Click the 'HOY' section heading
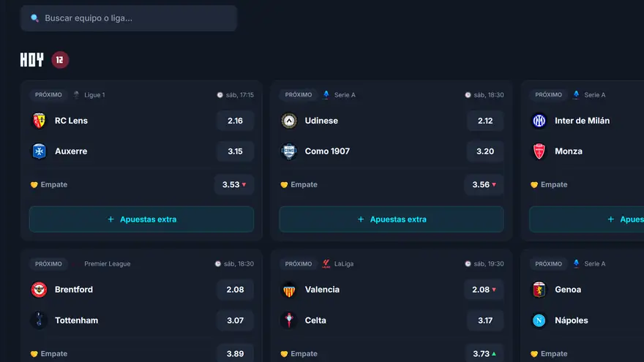The height and width of the screenshot is (362, 644). tap(31, 60)
